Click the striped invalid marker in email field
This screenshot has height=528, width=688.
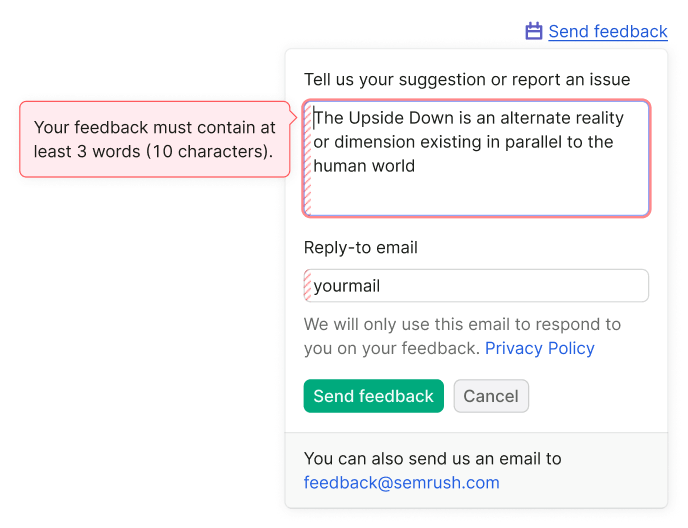[308, 286]
